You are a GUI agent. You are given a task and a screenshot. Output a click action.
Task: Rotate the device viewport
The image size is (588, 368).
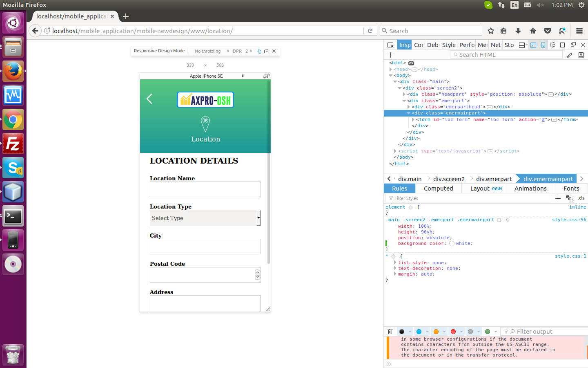click(x=266, y=76)
